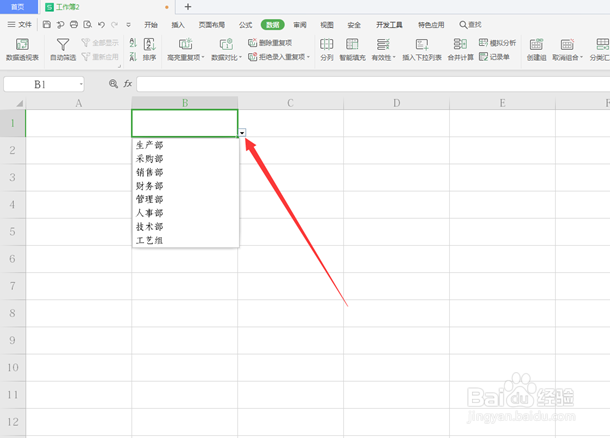Expand the 数据对比 dropdown
The width and height of the screenshot is (610, 438).
[x=240, y=57]
